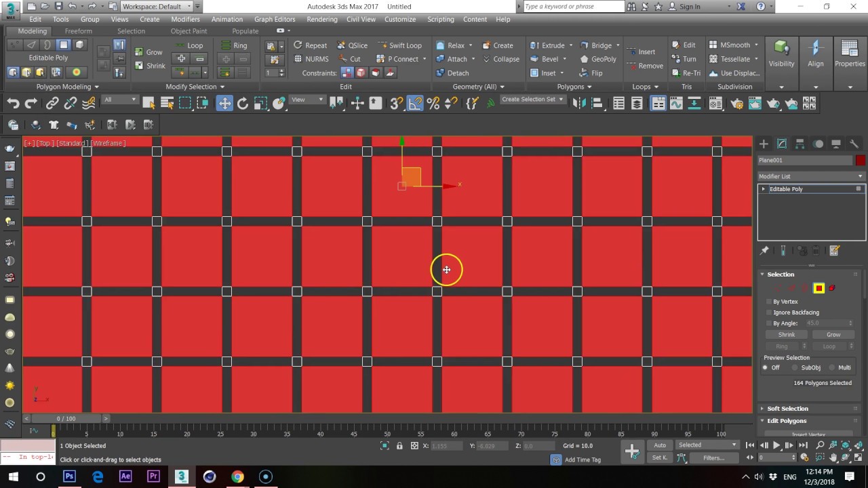The height and width of the screenshot is (488, 868).
Task: Click the Grow button in Selection rollout
Action: click(x=833, y=335)
